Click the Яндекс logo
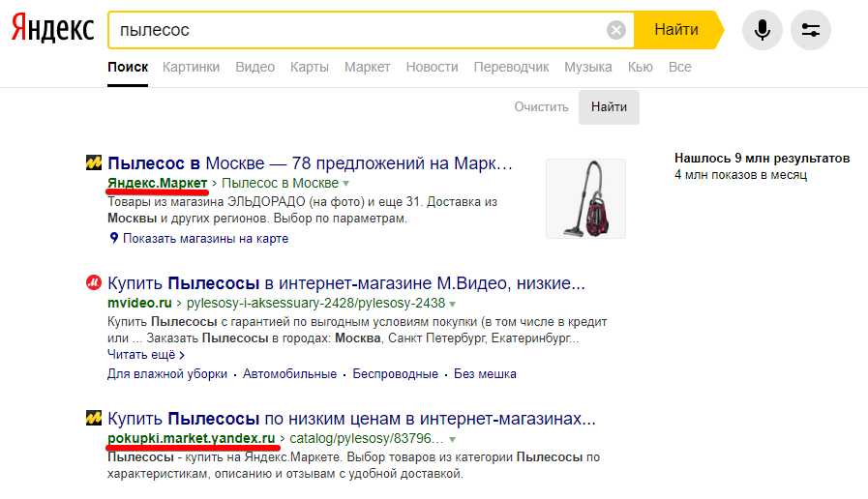Image resolution: width=868 pixels, height=499 pixels. pos(52,29)
